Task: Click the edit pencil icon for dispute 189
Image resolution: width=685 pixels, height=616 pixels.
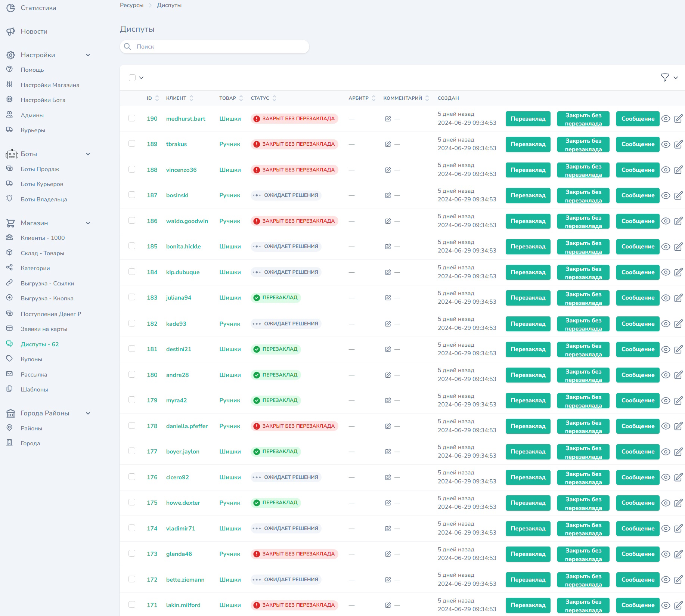Action: click(678, 144)
